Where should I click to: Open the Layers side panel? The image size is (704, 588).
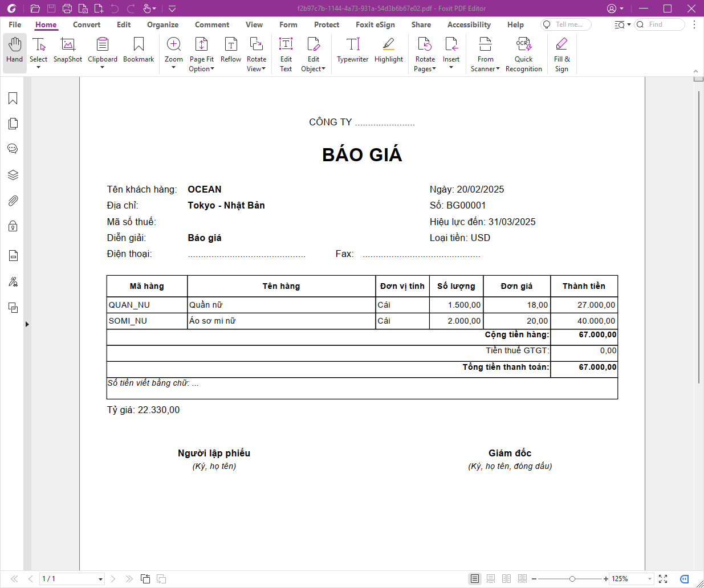(13, 175)
